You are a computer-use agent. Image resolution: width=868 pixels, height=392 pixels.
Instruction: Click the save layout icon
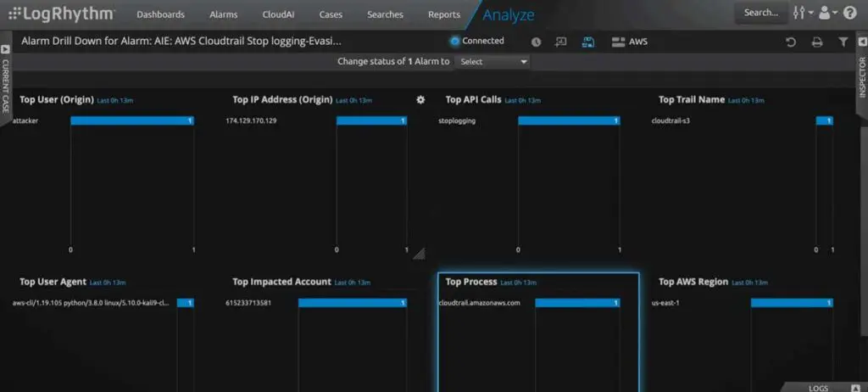click(588, 42)
